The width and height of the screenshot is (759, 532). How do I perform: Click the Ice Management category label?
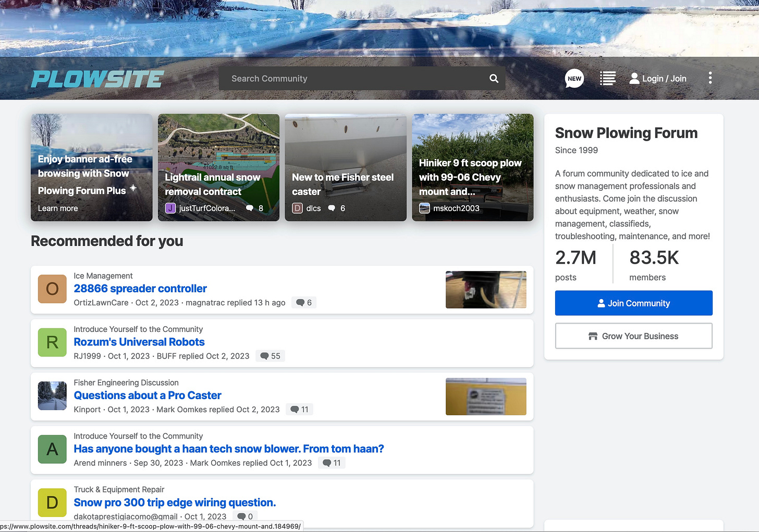(x=103, y=276)
